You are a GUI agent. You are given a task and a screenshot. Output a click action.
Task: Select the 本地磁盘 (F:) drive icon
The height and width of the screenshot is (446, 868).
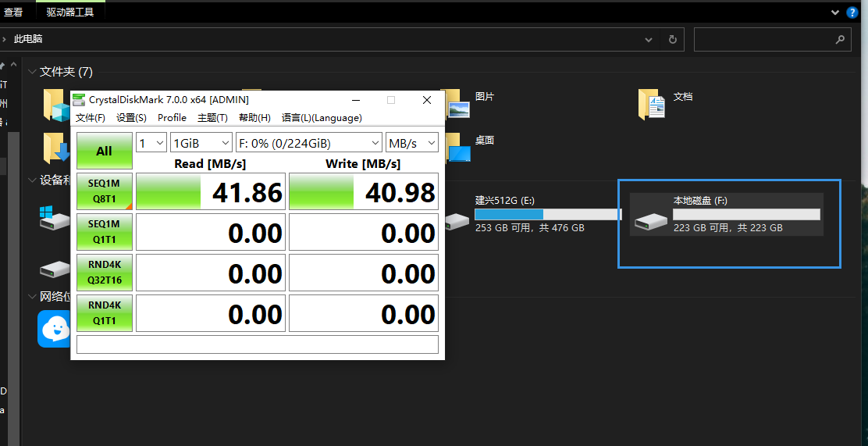click(x=650, y=223)
